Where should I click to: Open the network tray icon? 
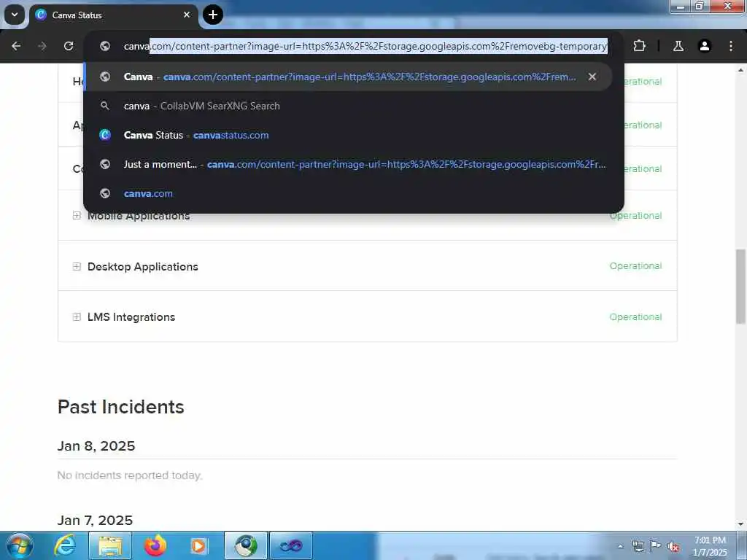tap(638, 546)
